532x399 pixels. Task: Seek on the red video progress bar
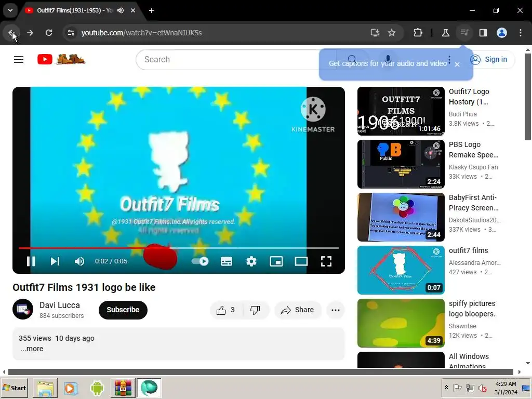tap(179, 248)
